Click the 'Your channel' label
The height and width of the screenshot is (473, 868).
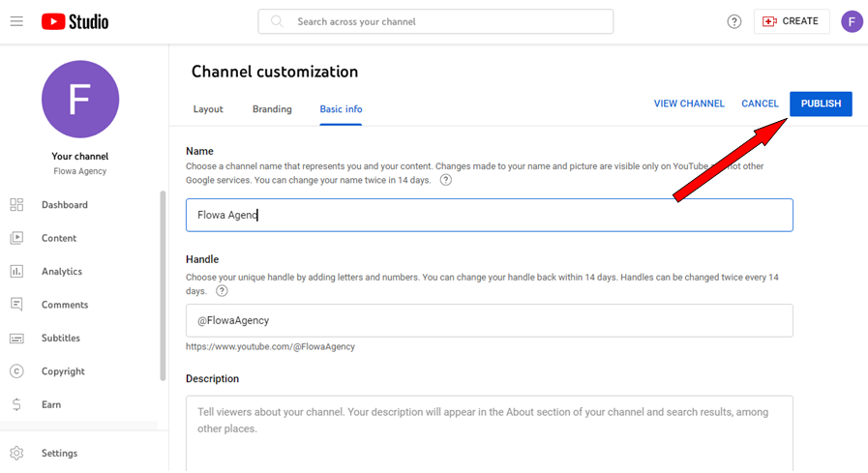(80, 156)
